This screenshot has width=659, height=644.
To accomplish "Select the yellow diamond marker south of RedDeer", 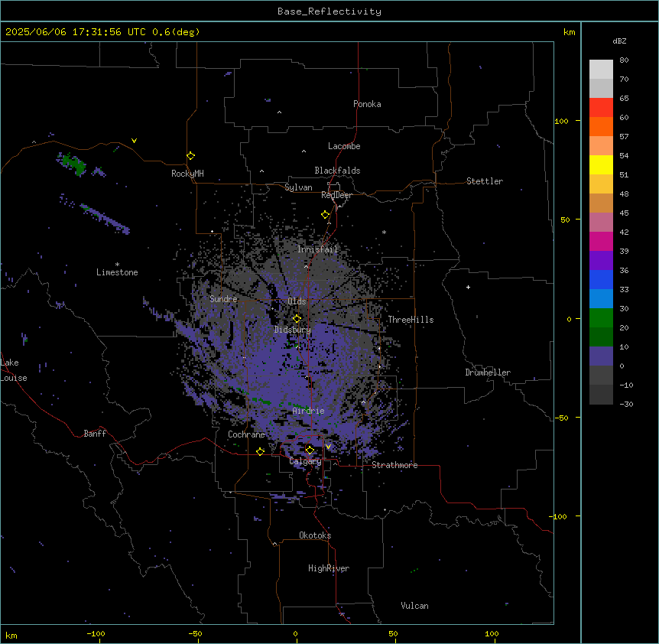I will pyautogui.click(x=325, y=215).
